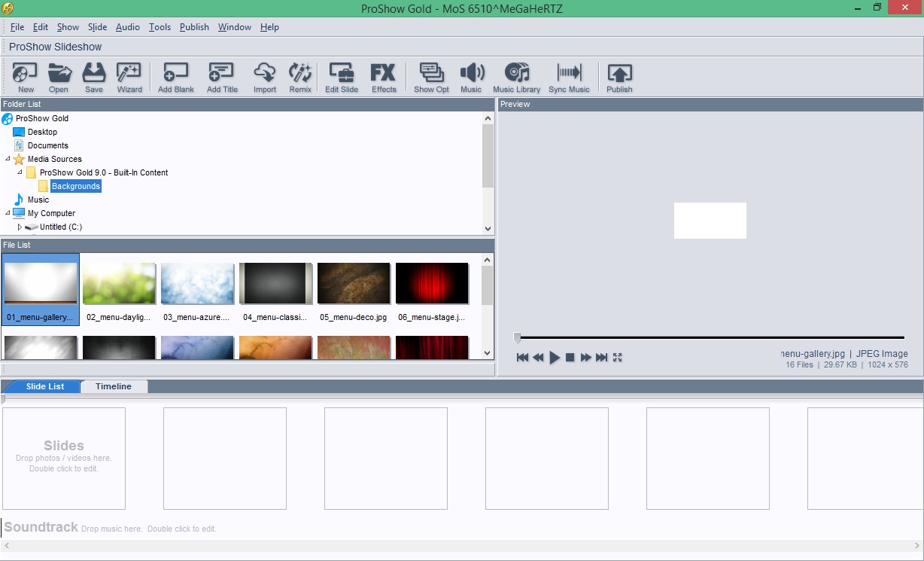The image size is (924, 561).
Task: Open the Edit Slide tool
Action: pos(342,78)
